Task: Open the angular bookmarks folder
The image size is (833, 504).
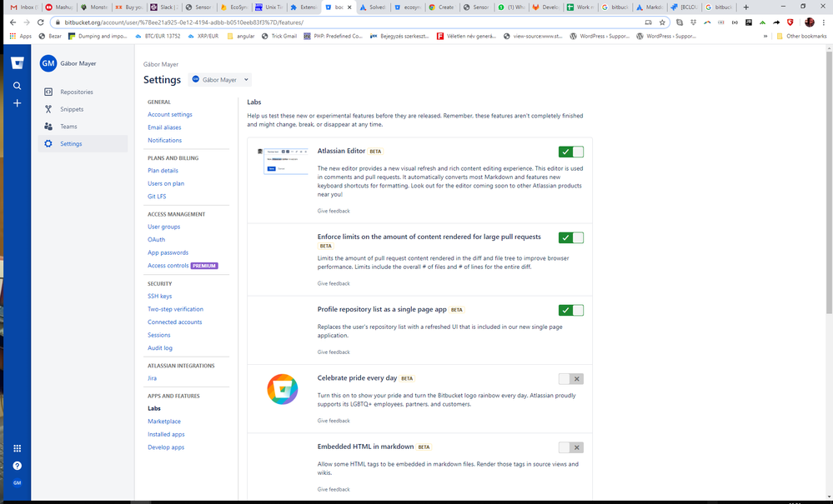Action: click(x=241, y=36)
